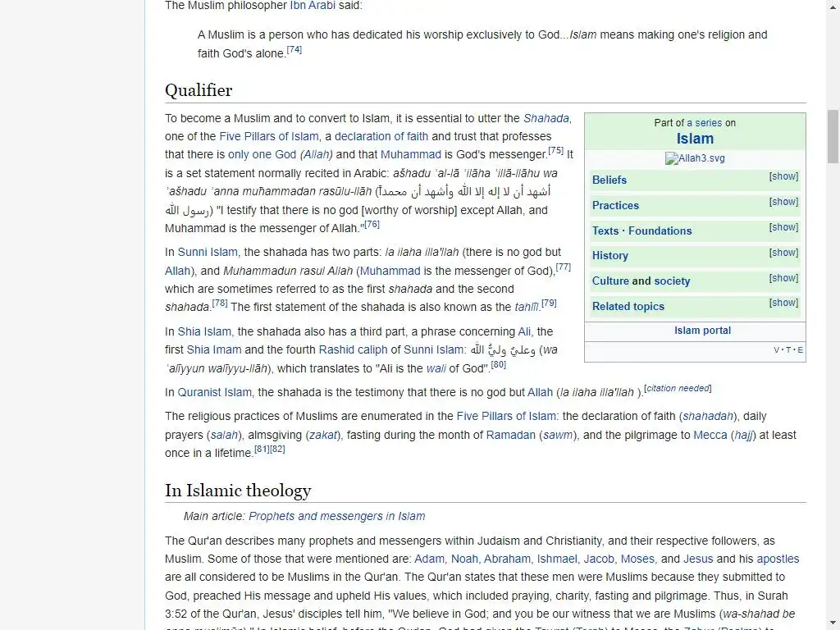Viewport: 840px width, 630px height.
Task: Open the zakat link
Action: 323,436
